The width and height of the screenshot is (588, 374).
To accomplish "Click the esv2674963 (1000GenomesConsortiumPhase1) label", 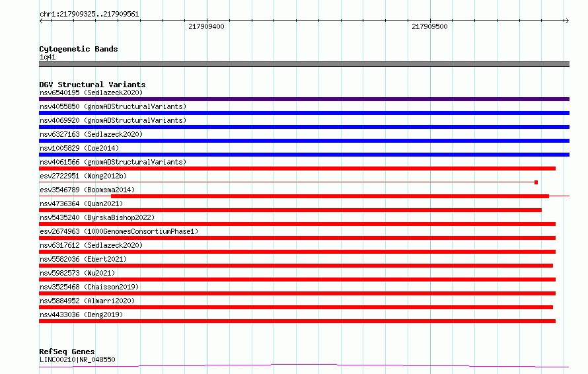I will click(x=119, y=231).
